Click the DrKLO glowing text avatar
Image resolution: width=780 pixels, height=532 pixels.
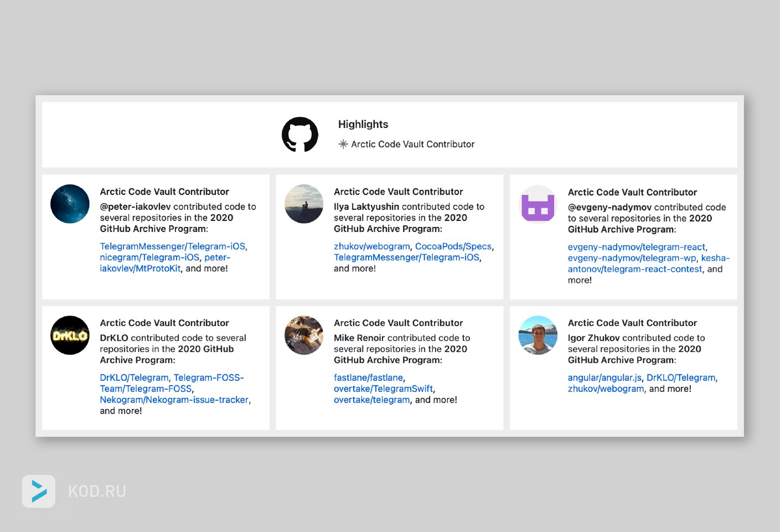tap(70, 335)
